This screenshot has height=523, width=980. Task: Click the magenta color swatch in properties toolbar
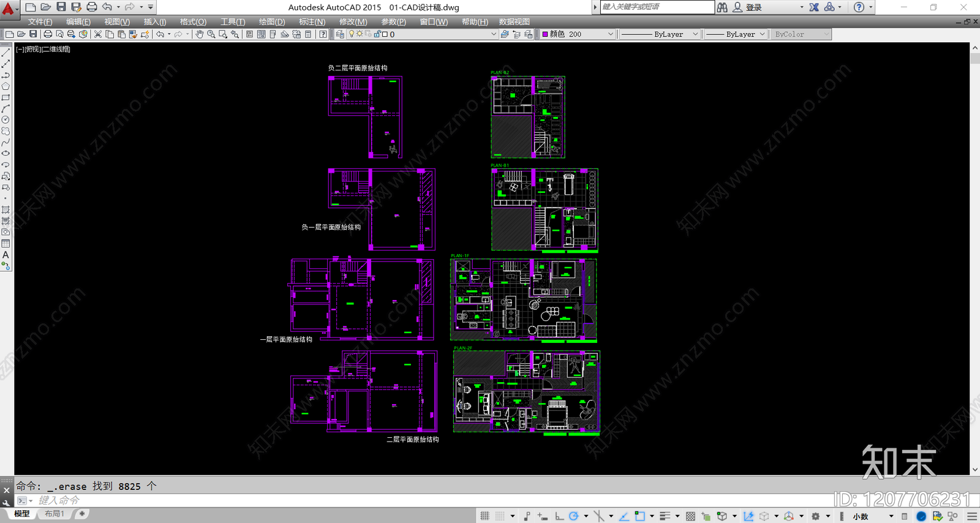point(545,34)
